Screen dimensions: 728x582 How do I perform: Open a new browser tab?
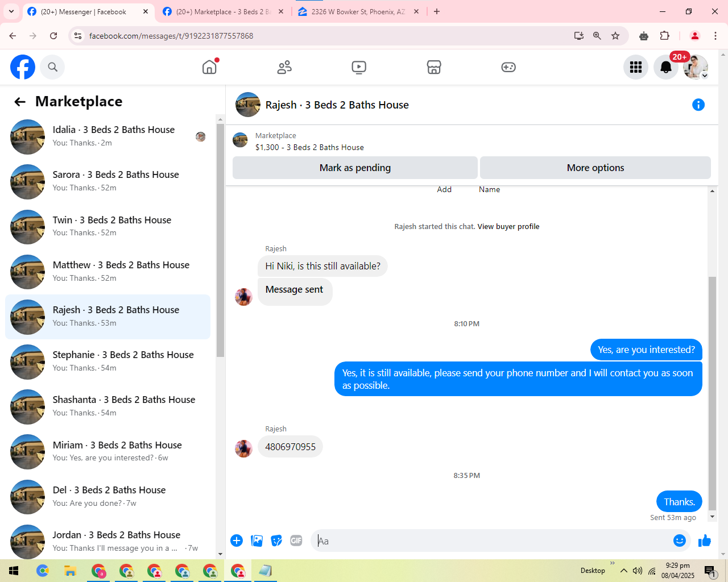point(437,11)
